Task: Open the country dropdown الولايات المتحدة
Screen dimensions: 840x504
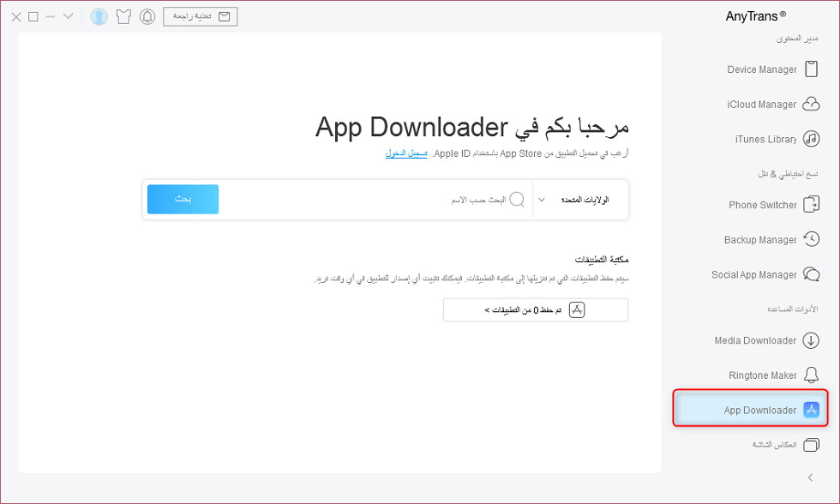Action: 580,199
